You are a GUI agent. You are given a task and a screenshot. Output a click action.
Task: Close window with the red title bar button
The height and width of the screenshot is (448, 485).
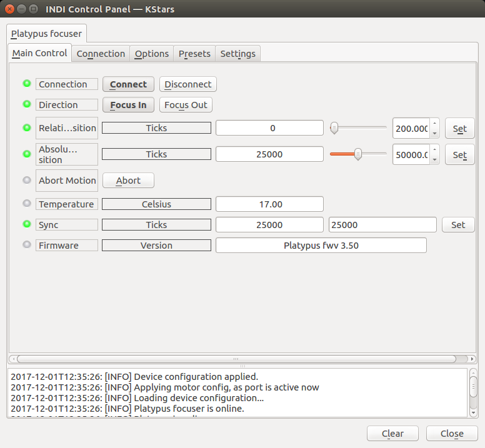click(x=10, y=9)
